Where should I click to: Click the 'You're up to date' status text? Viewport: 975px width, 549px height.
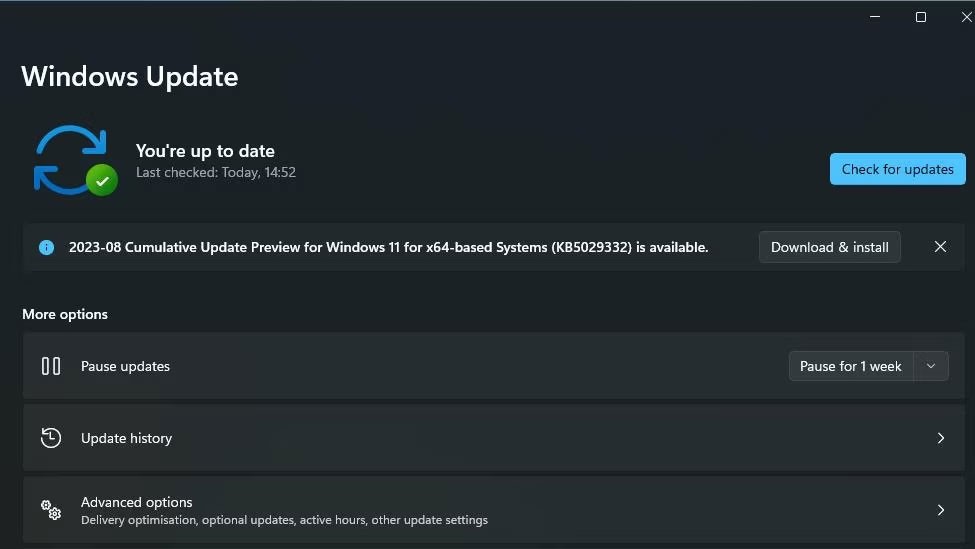(205, 151)
